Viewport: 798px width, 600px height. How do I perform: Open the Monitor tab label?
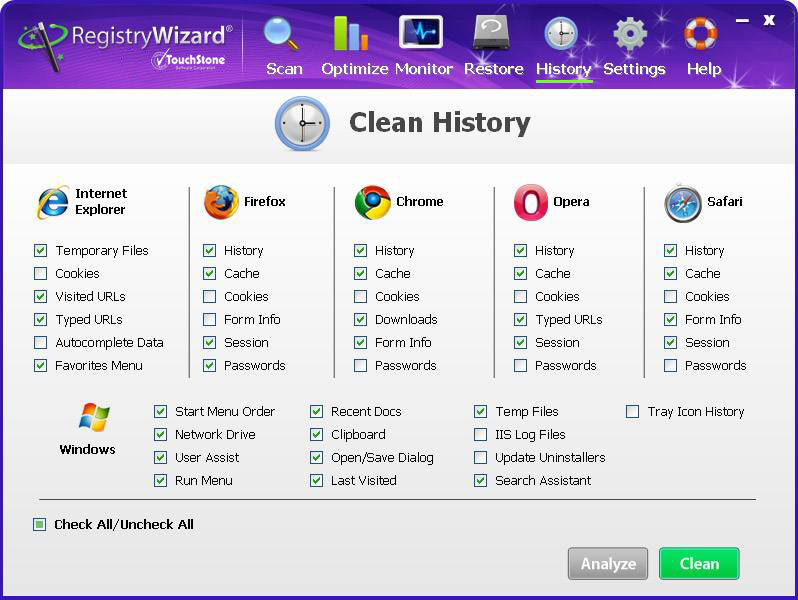pos(423,69)
